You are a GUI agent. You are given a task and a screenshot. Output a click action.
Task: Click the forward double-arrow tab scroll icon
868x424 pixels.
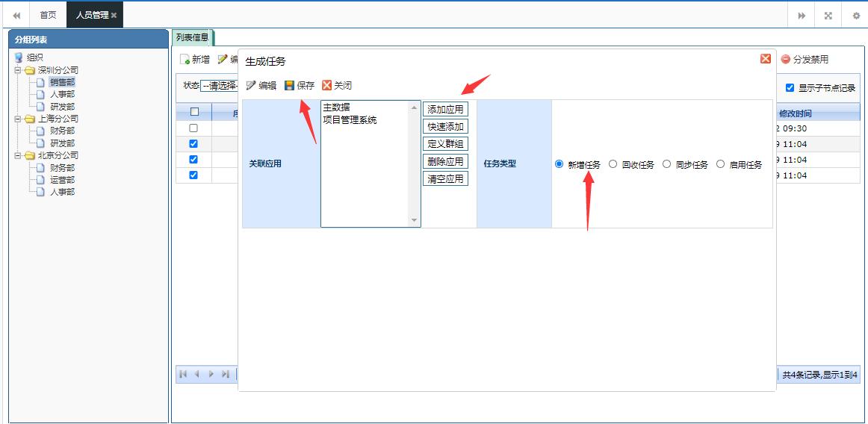tap(801, 16)
